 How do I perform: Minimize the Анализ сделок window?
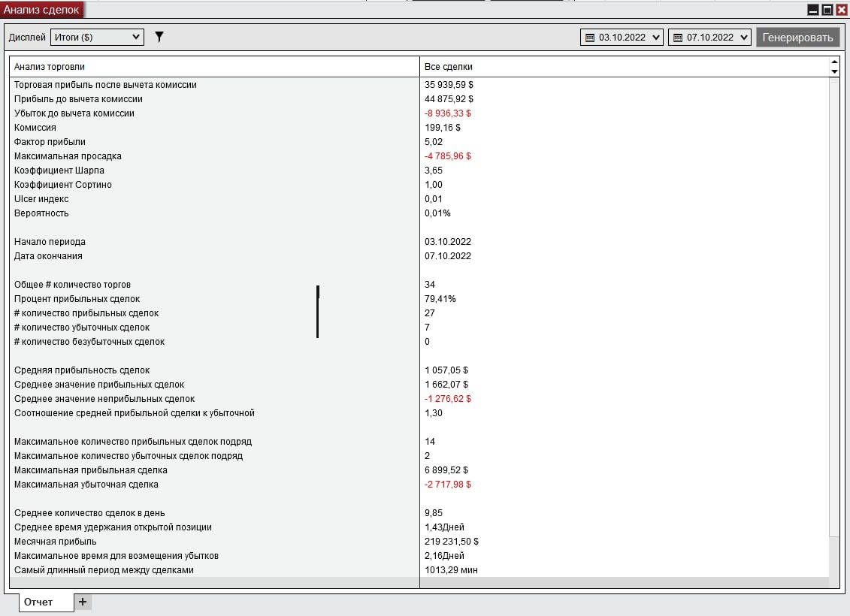tap(813, 9)
